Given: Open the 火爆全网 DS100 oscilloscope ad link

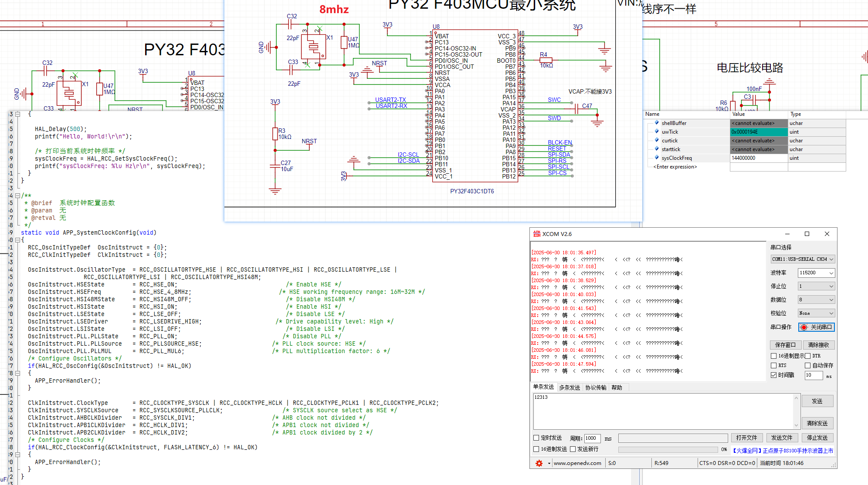Looking at the screenshot, I should [x=783, y=451].
